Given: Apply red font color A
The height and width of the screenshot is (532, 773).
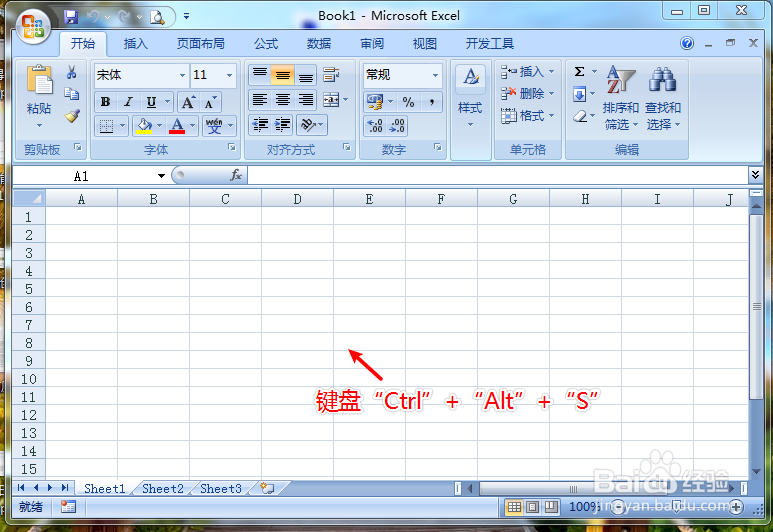Looking at the screenshot, I should pyautogui.click(x=177, y=126).
